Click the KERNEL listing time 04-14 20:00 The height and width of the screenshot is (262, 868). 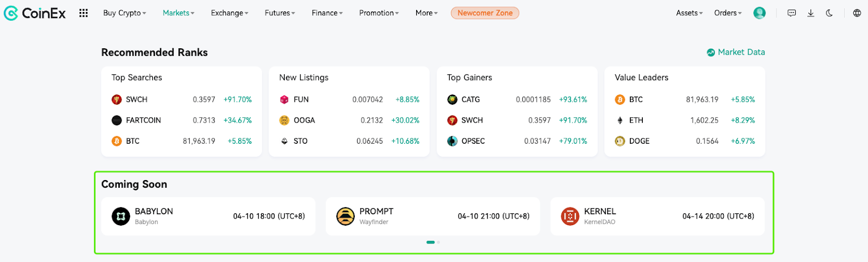click(718, 216)
